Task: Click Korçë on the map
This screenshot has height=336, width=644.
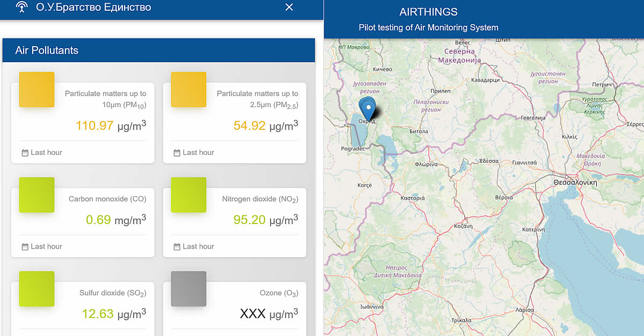Action: (364, 185)
